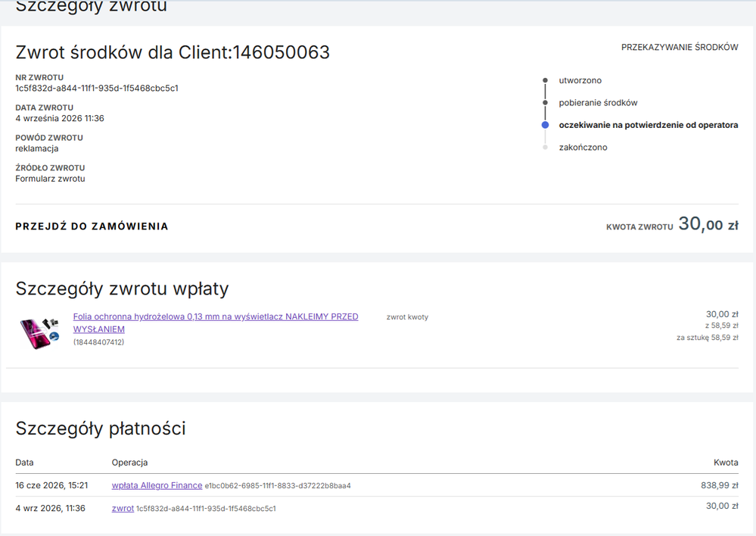Click the oczekiwanie na potwierdzenie od operatora step

coord(649,125)
